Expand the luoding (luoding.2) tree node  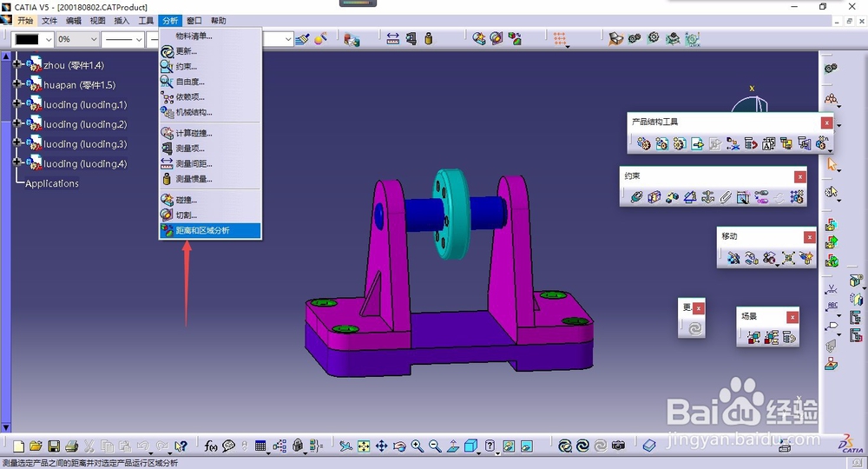17,123
